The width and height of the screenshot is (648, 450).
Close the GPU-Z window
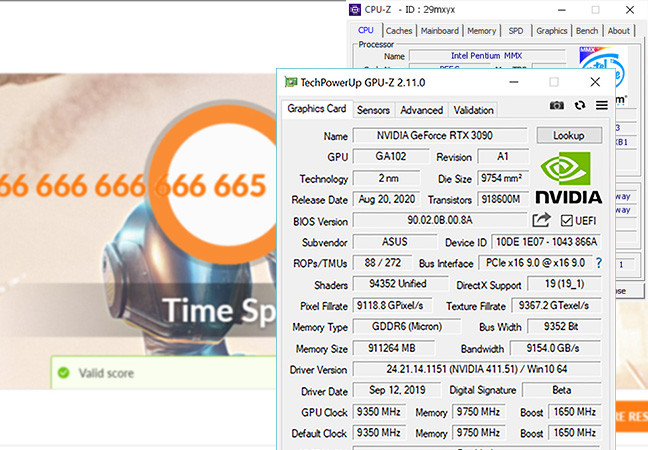click(595, 82)
